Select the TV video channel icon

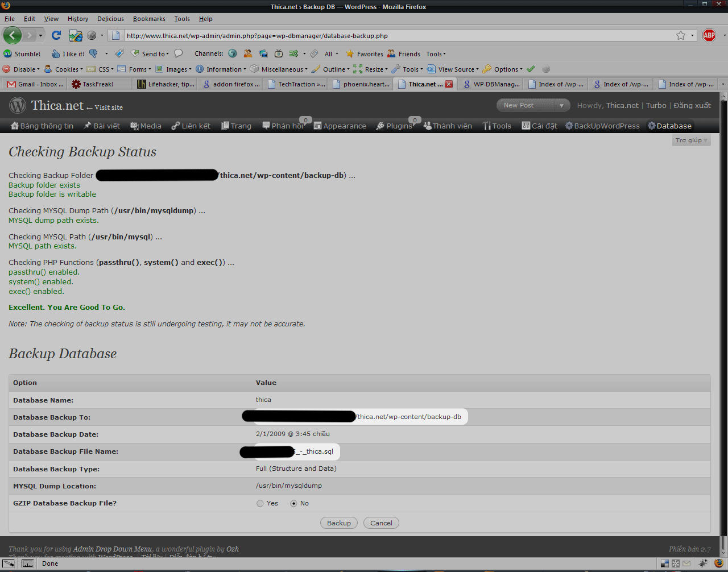279,53
